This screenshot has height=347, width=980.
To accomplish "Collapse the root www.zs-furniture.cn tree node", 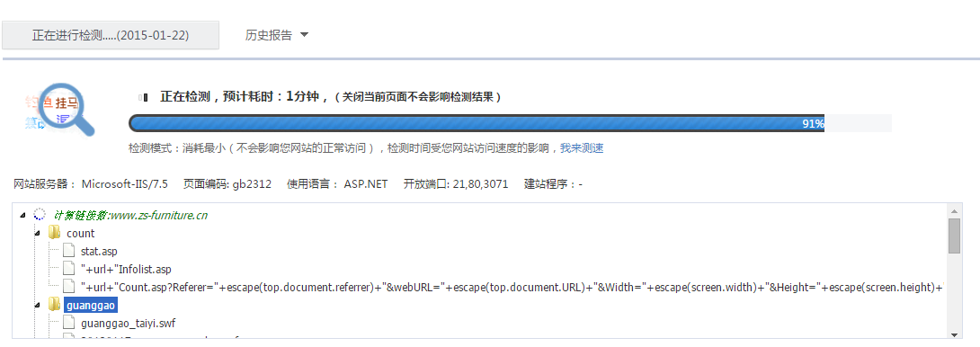I will 23,215.
